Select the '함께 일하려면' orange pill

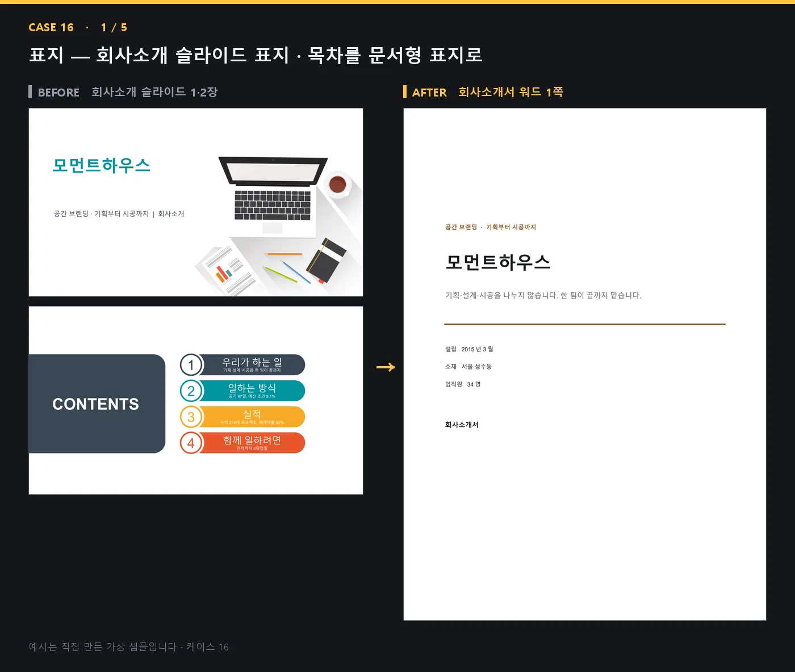(x=252, y=443)
